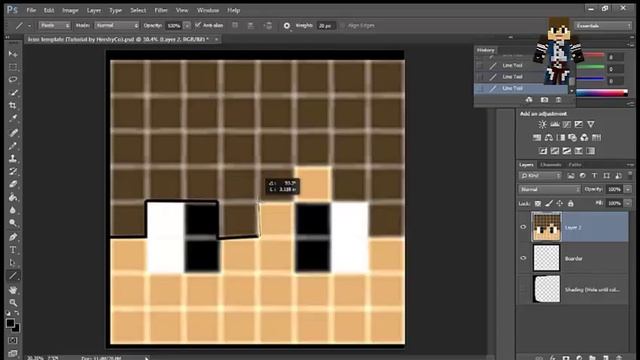Select the highlighted Line Tool history state
The height and width of the screenshot is (360, 640).
[x=521, y=88]
